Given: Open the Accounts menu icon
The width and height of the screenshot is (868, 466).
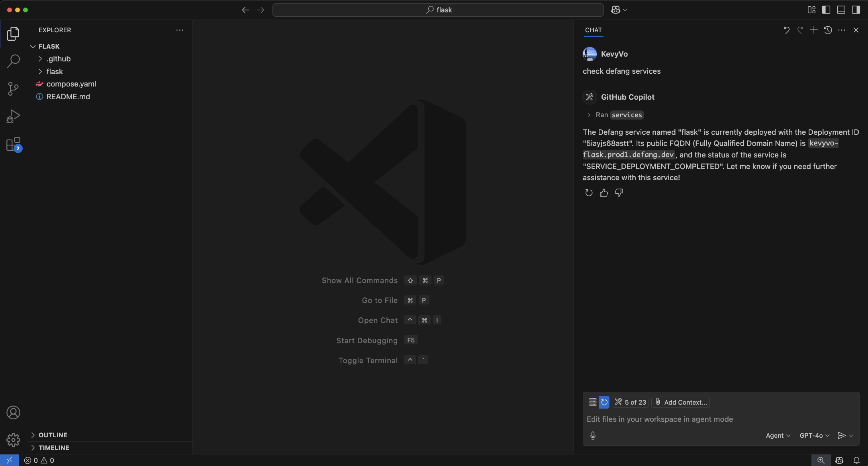Looking at the screenshot, I should click(x=13, y=413).
